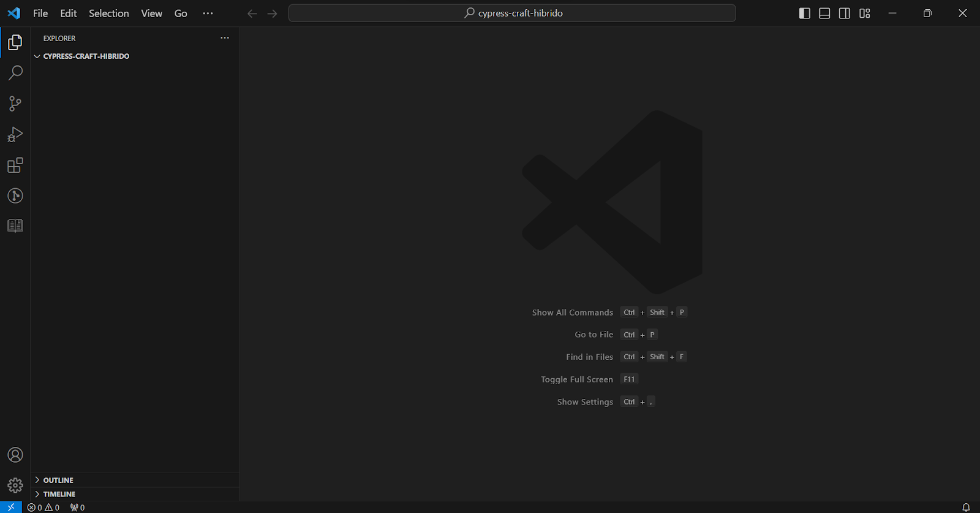Open the Customize Layout icon
The width and height of the screenshot is (980, 513).
click(x=865, y=13)
